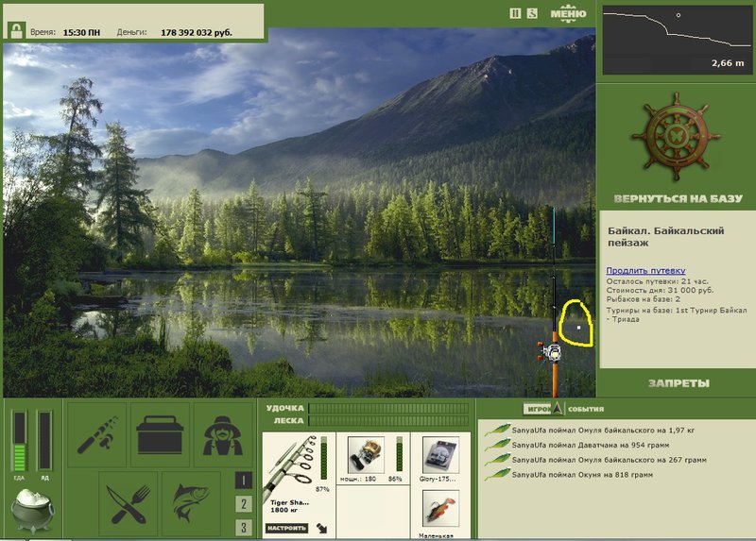Switch to the ИГРОКИ tab
The width and height of the screenshot is (756, 541).
pyautogui.click(x=537, y=409)
